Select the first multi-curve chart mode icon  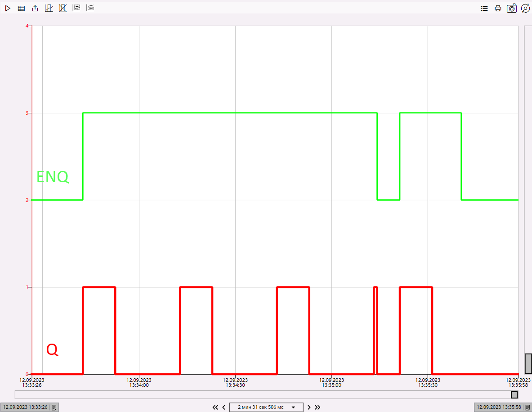(x=76, y=8)
